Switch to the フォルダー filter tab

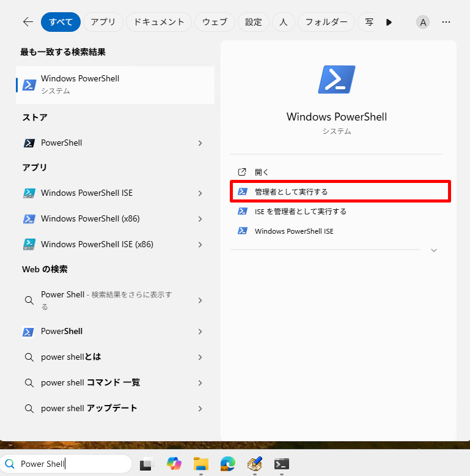326,22
